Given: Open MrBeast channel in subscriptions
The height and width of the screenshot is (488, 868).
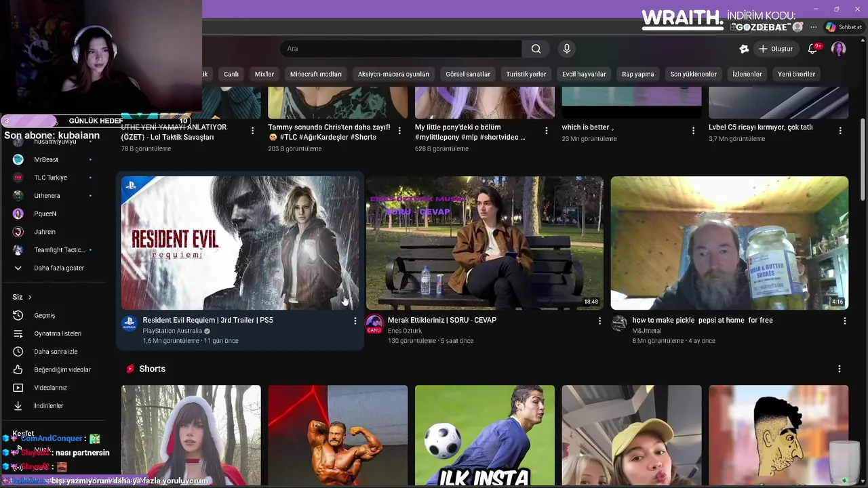Looking at the screenshot, I should point(46,159).
